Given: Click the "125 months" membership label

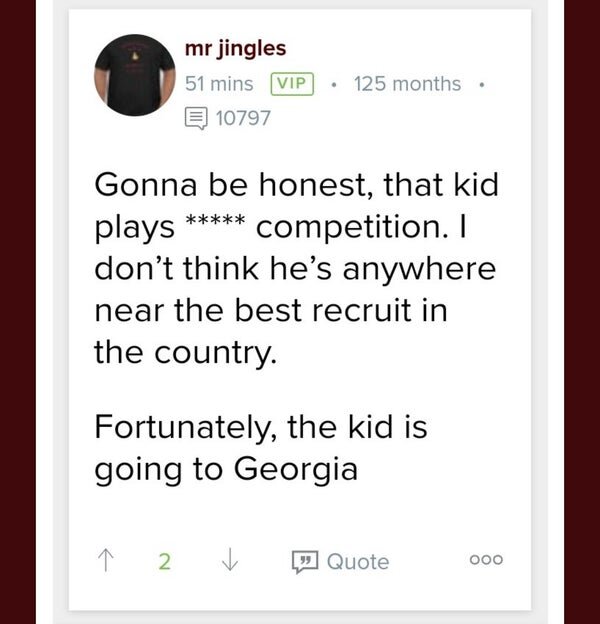Looking at the screenshot, I should (407, 84).
